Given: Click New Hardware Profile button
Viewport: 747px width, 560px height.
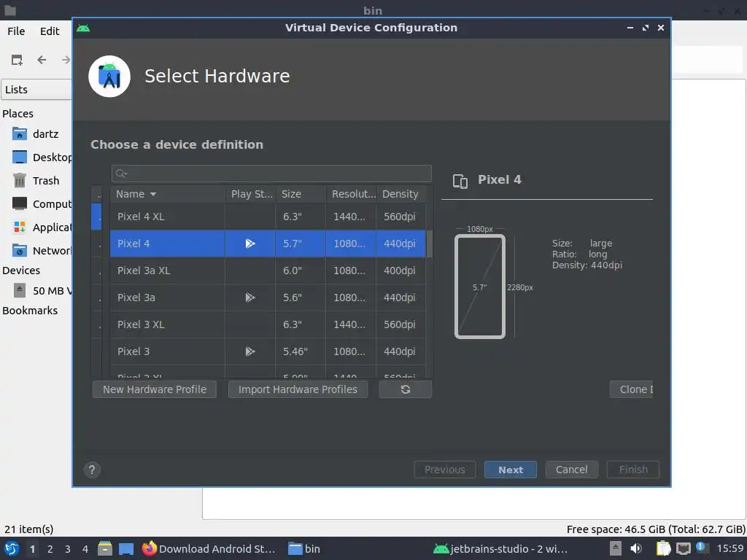Looking at the screenshot, I should click(155, 389).
